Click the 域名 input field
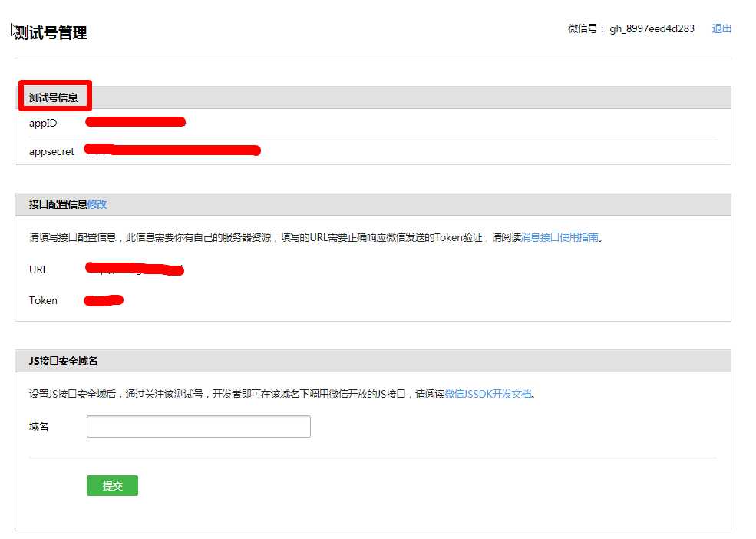756x539 pixels. point(199,427)
